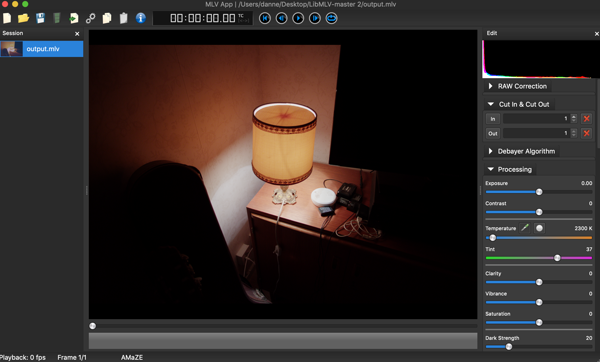The height and width of the screenshot is (362, 600).
Task: Activate the white balance picker pencil
Action: (525, 228)
